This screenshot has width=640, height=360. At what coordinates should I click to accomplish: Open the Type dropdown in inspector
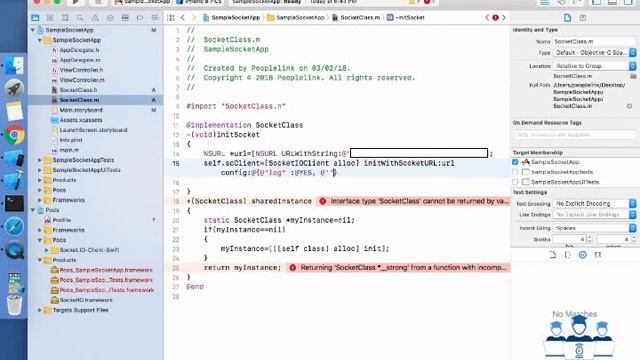click(x=595, y=53)
